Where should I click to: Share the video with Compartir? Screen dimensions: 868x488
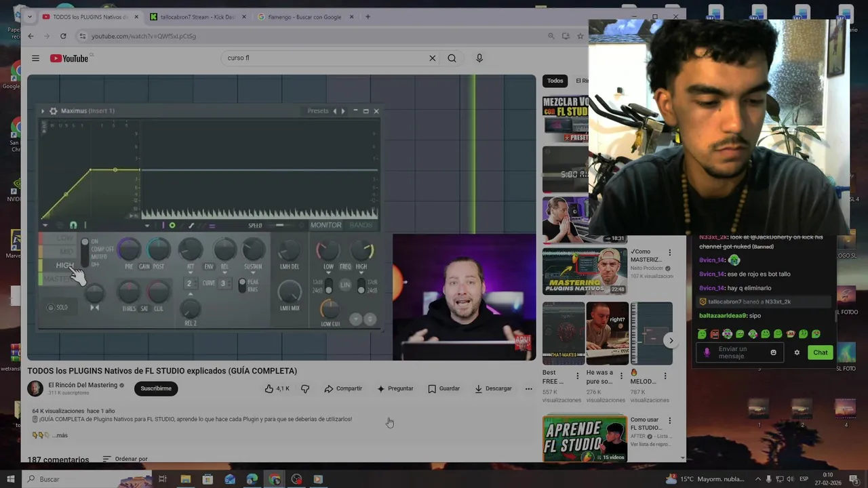pyautogui.click(x=343, y=388)
